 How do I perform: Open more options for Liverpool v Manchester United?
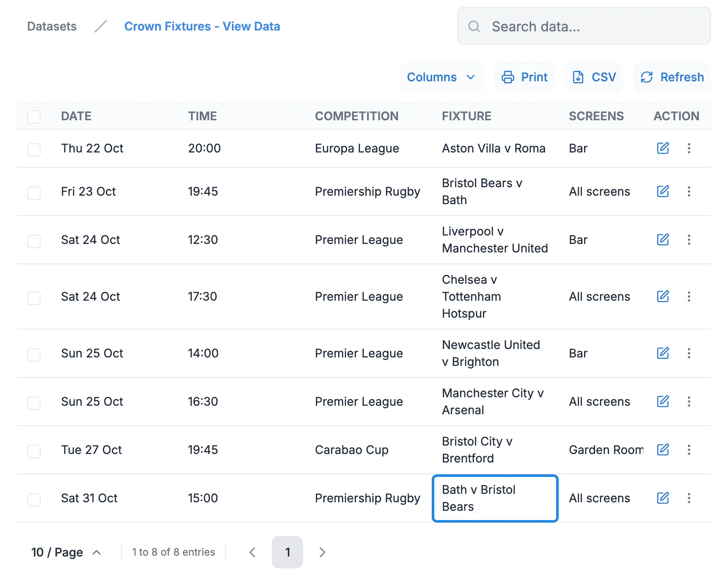[x=689, y=240]
